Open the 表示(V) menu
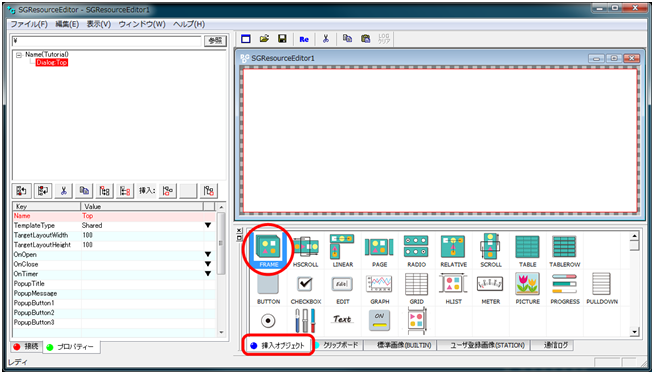654x374 pixels. (x=99, y=24)
